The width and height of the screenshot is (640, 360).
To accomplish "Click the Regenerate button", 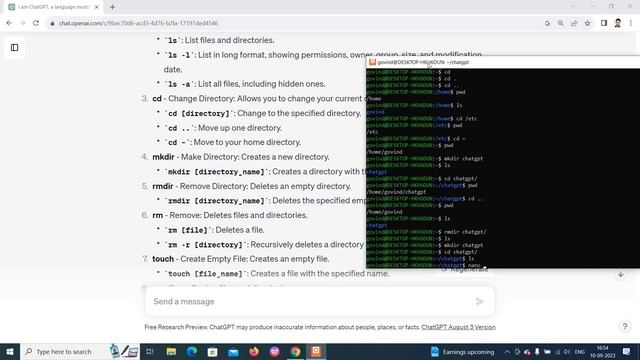I will click(x=464, y=269).
